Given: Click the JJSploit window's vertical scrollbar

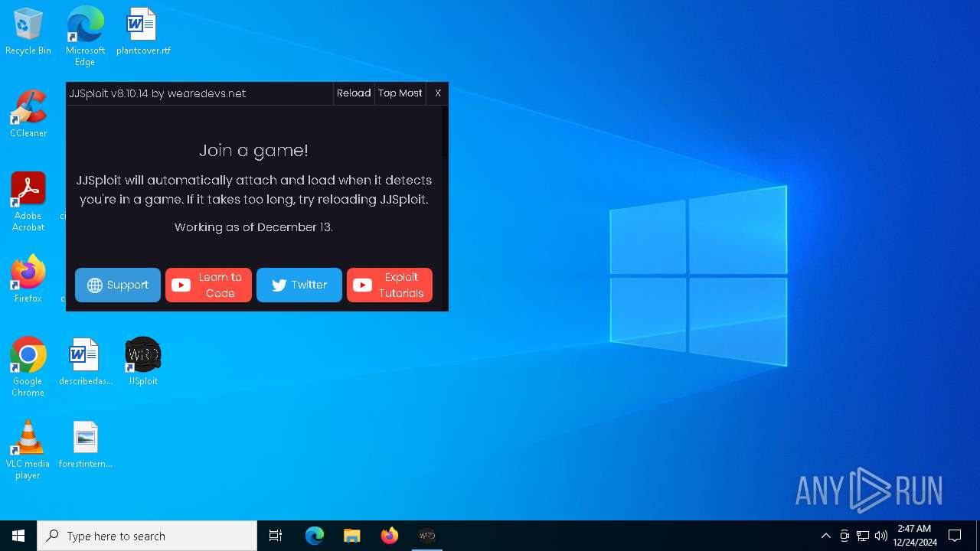Looking at the screenshot, I should pos(444,207).
